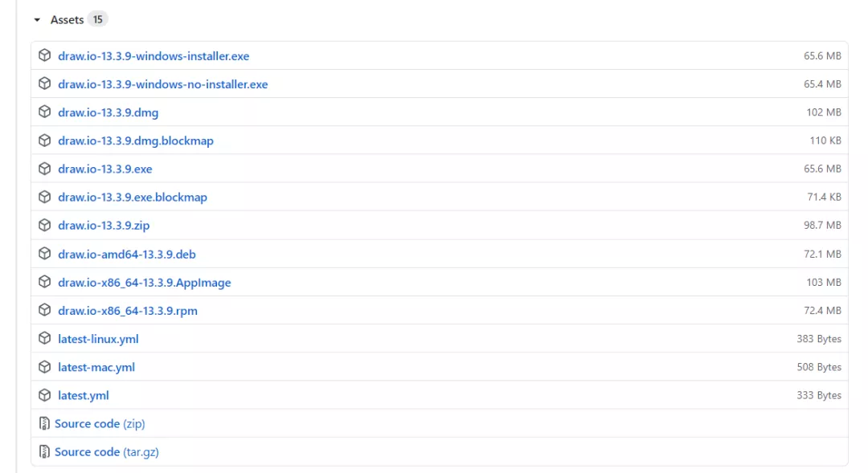Click package icon beside draw.io-13.3.9-windows-installer.exe

coord(45,55)
